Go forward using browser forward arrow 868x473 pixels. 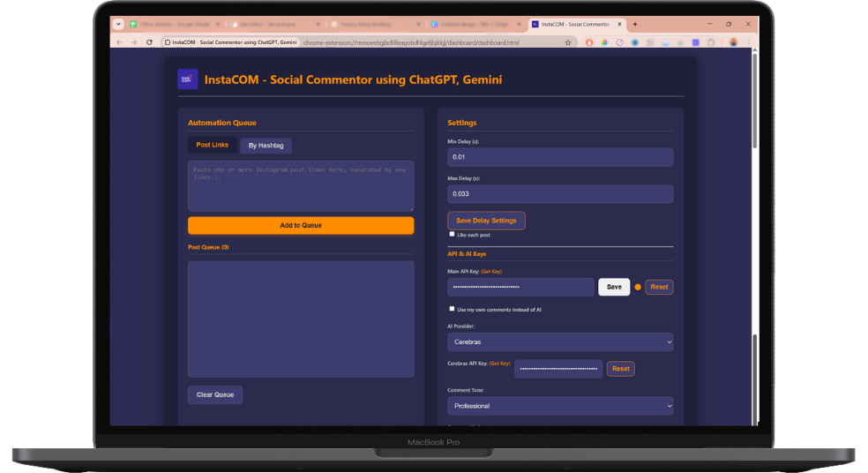coord(134,42)
